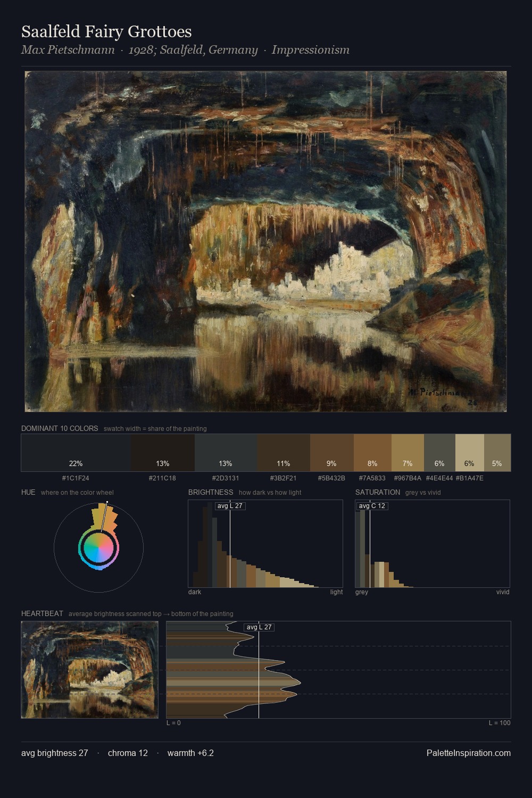
Task: Click the BRIGHTNESS section heading
Action: pos(211,492)
